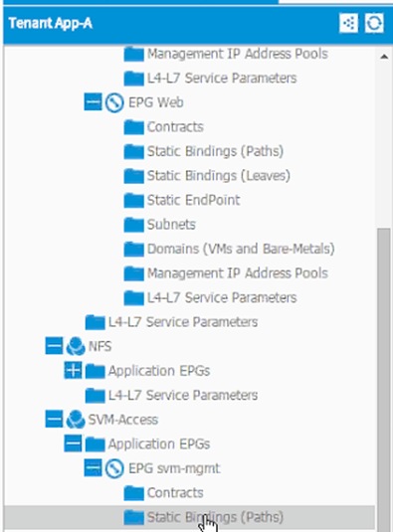Click the Static EndPoint folder icon
Screen dimensions: 393x532
coord(133,200)
